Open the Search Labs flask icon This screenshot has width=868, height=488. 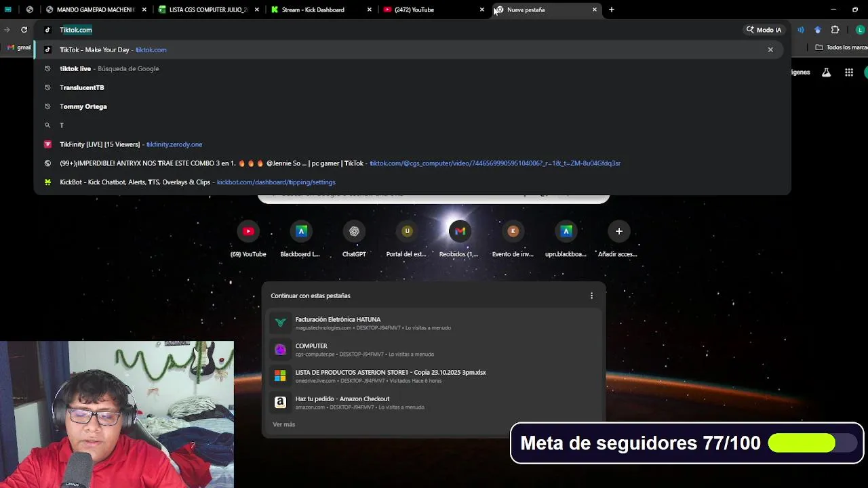[826, 73]
